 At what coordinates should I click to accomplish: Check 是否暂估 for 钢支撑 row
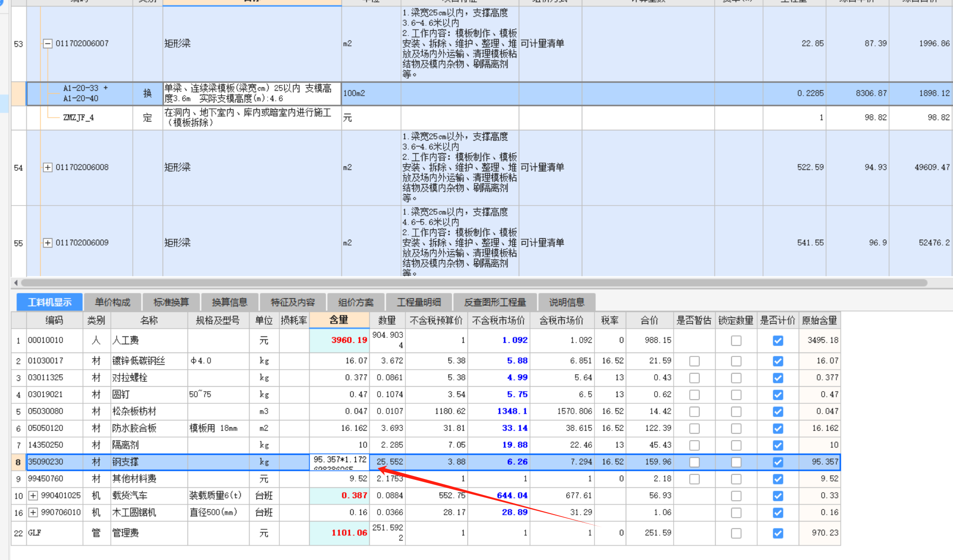[694, 462]
